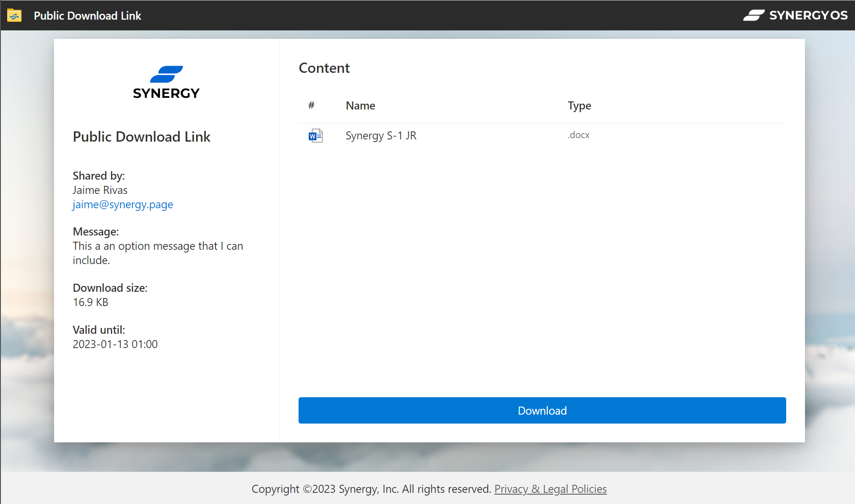Click the # column header
This screenshot has width=855, height=504.
coord(312,105)
